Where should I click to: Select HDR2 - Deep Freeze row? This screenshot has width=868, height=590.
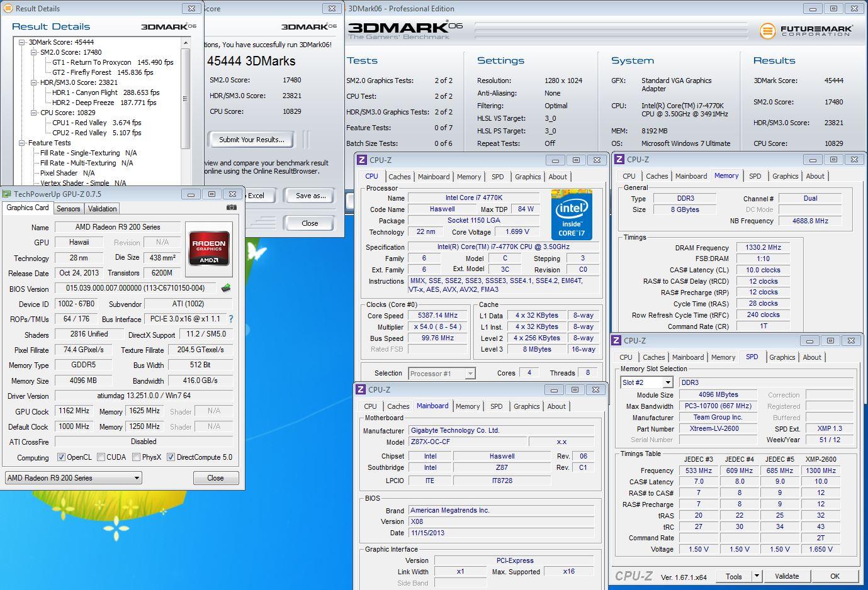coord(104,103)
